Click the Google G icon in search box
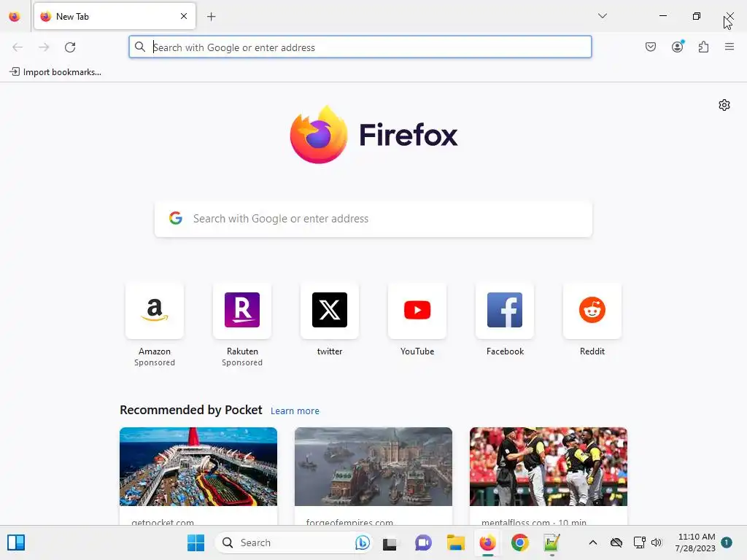 point(176,218)
